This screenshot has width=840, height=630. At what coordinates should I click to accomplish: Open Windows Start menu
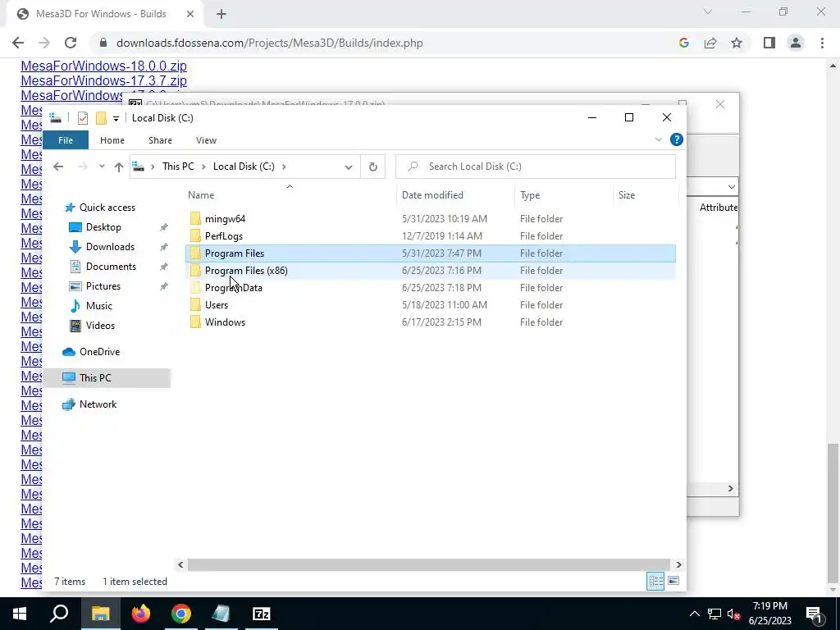(20, 614)
